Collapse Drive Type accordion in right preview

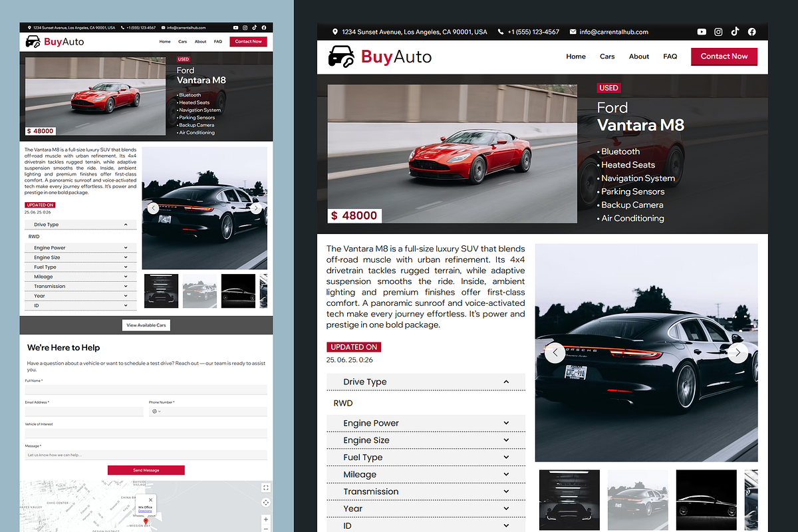pyautogui.click(x=426, y=382)
